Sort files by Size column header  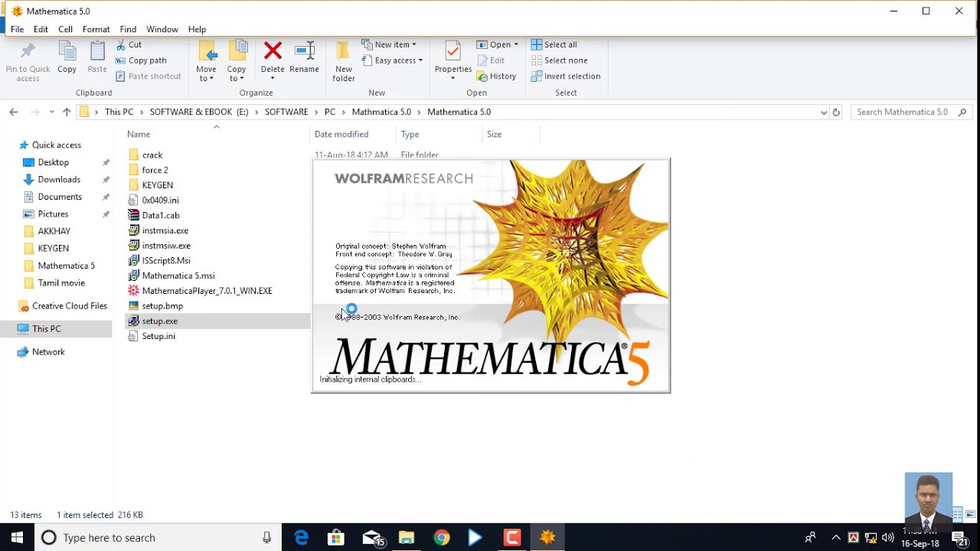495,134
